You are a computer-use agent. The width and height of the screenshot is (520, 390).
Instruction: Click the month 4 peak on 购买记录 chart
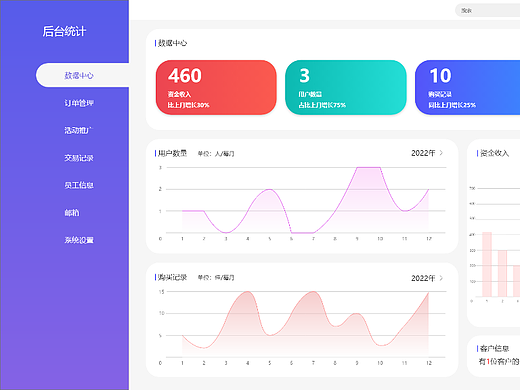tap(248, 292)
